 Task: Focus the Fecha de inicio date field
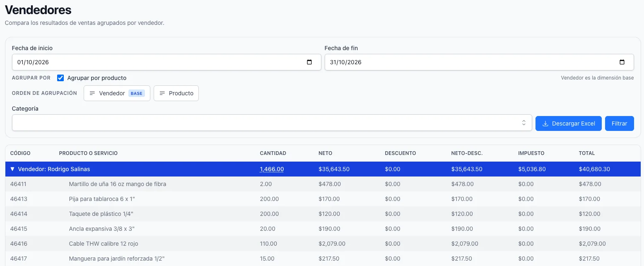(166, 62)
